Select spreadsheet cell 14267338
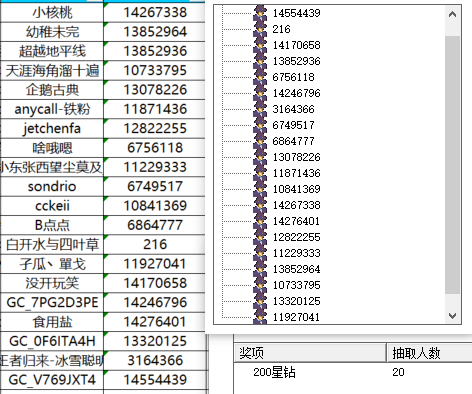Screen dimensions: 472x394 (155, 12)
